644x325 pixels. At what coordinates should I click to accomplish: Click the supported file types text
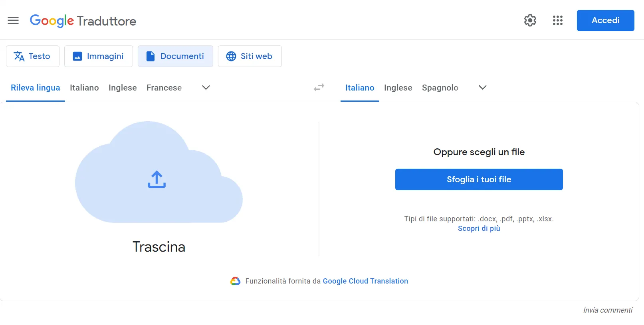479,219
